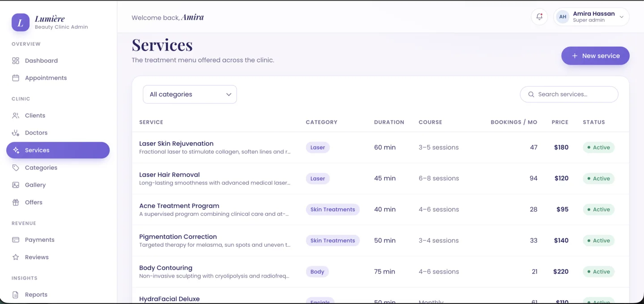Viewport: 644px width, 304px height.
Task: Click the Reports document icon
Action: [x=16, y=295]
